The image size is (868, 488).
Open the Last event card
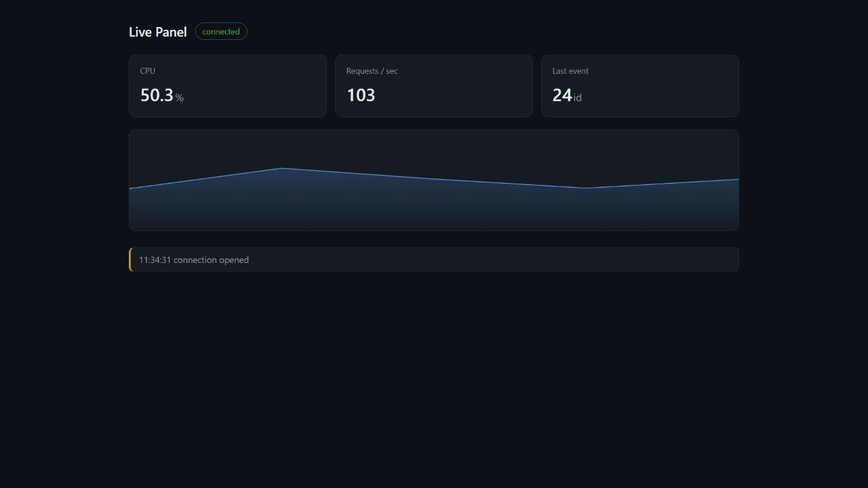pyautogui.click(x=640, y=86)
